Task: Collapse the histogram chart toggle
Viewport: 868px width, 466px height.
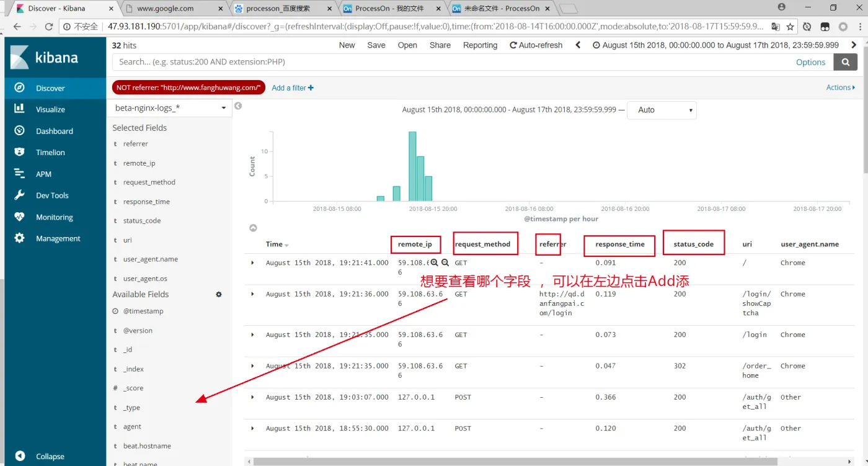Action: [253, 228]
